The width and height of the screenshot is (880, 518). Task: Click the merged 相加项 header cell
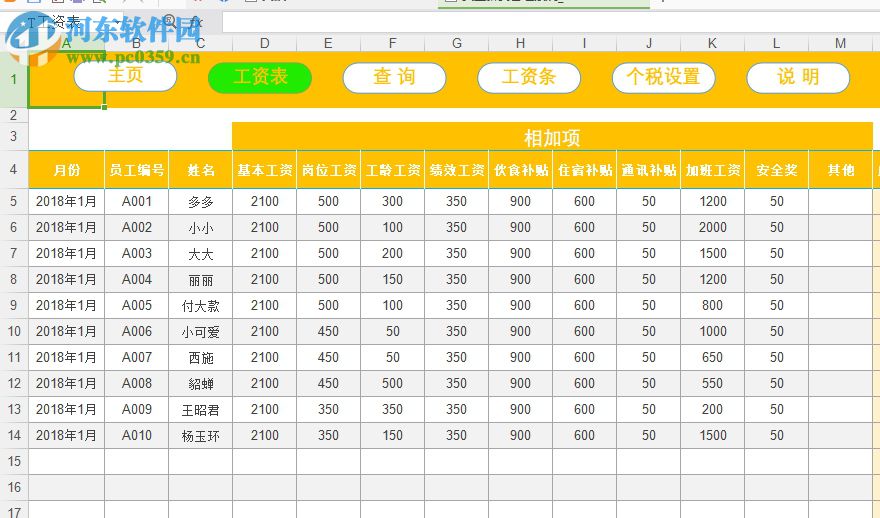(552, 137)
